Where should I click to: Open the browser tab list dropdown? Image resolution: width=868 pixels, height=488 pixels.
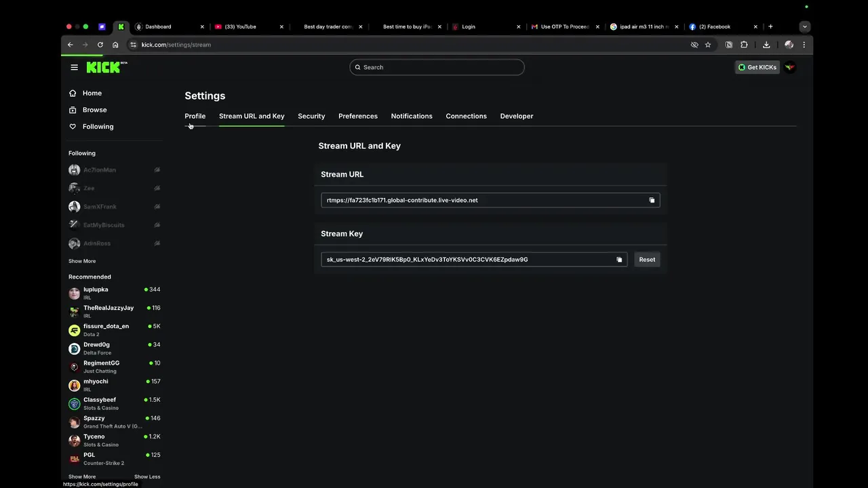(804, 26)
